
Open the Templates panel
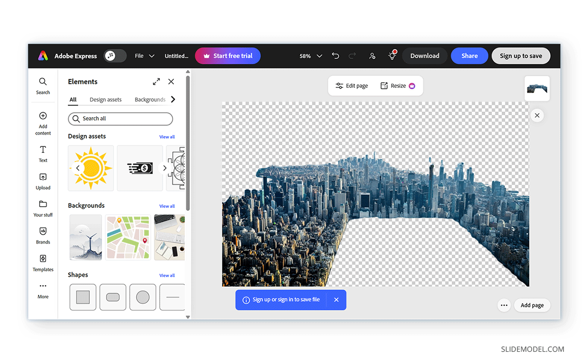pos(43,263)
